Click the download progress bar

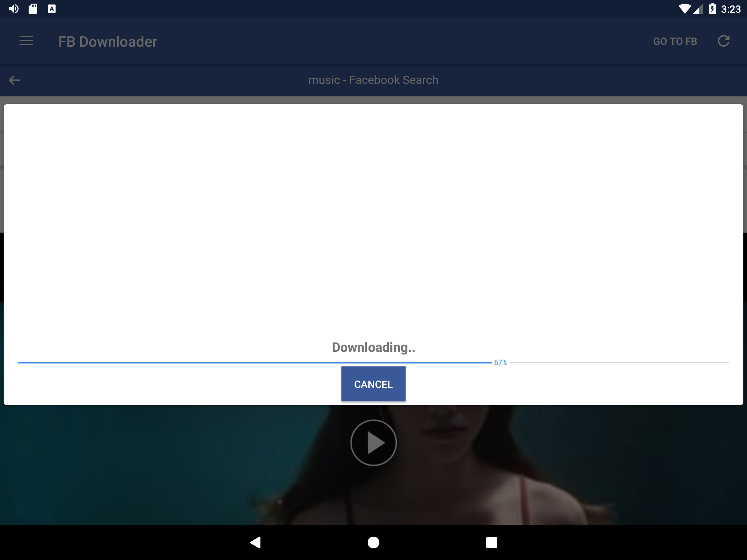click(373, 363)
